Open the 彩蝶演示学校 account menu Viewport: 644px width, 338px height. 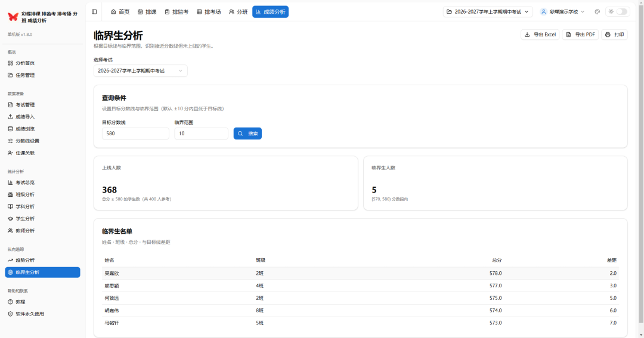[x=562, y=12]
